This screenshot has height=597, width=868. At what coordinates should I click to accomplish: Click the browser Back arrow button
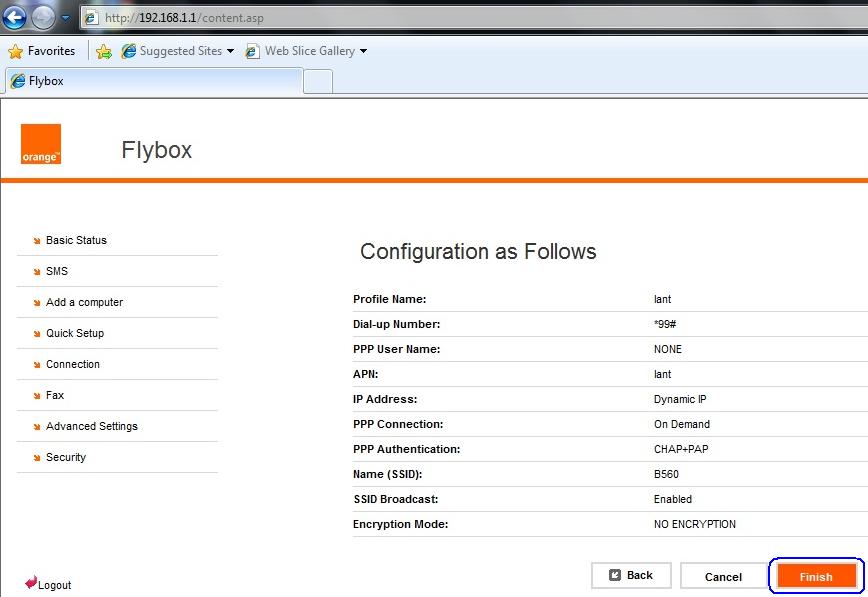(14, 17)
